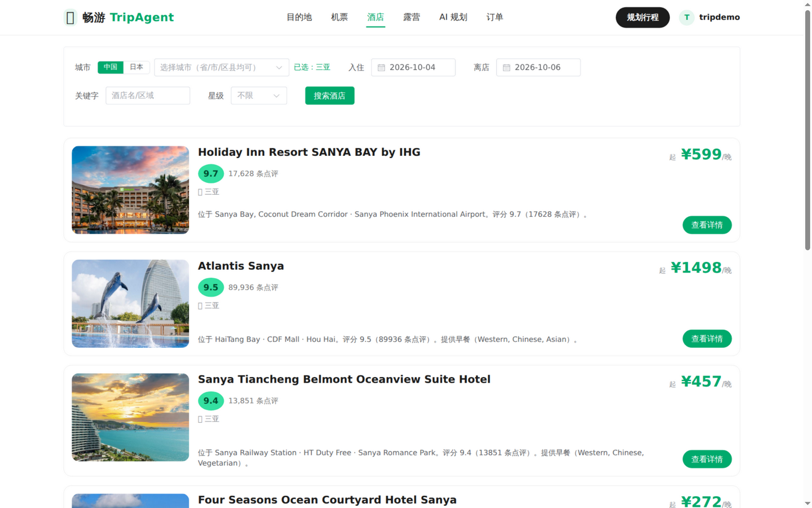Click Four Seasons Ocean Courtyard Hotel Sanya title

[327, 500]
